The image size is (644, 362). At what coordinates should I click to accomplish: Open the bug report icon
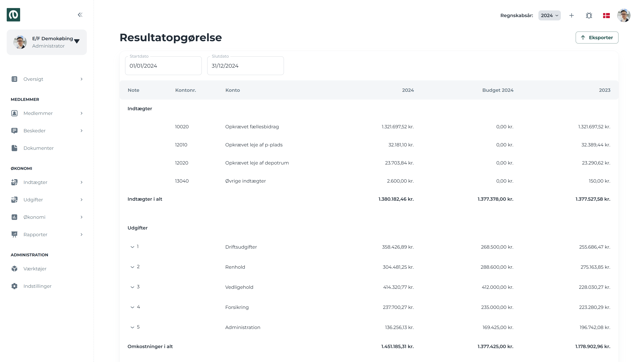coord(589,15)
